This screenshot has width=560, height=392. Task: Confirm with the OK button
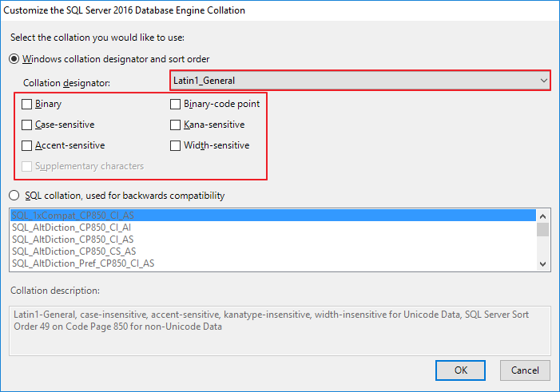460,370
